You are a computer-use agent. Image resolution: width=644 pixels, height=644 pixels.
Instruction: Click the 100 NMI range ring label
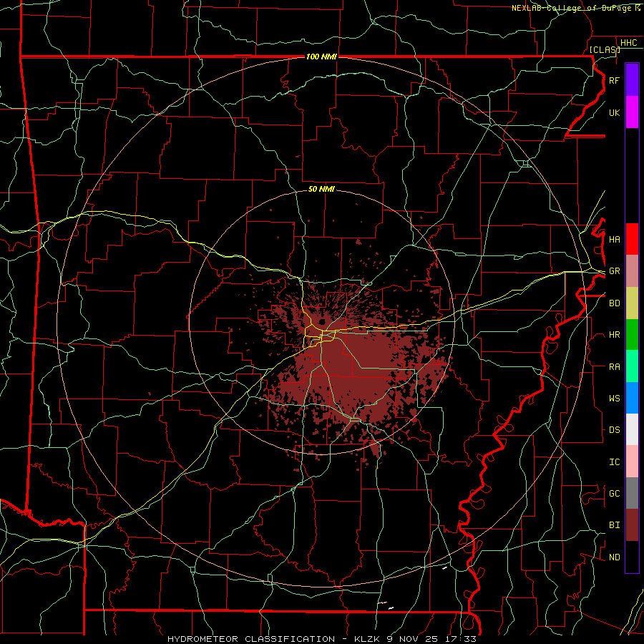321,57
